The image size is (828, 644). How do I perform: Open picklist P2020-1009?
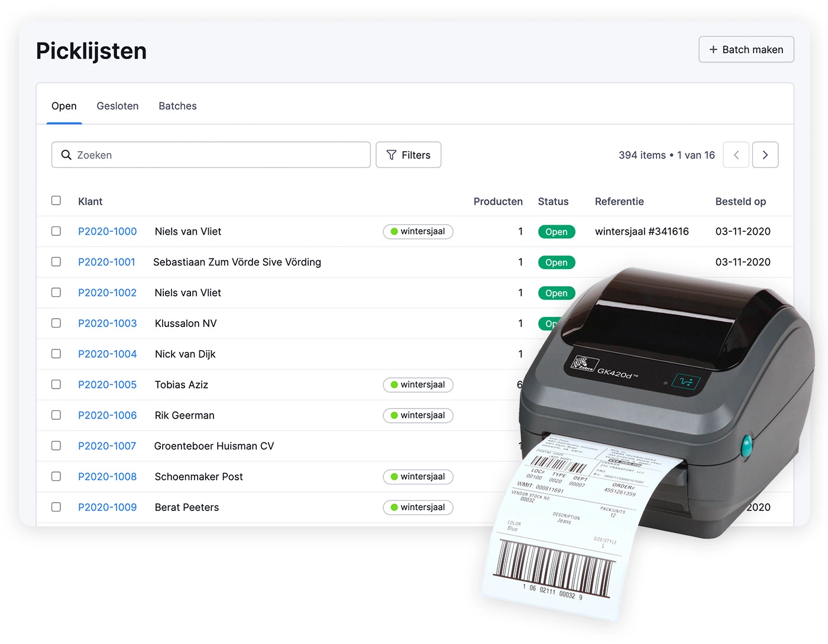pyautogui.click(x=107, y=507)
